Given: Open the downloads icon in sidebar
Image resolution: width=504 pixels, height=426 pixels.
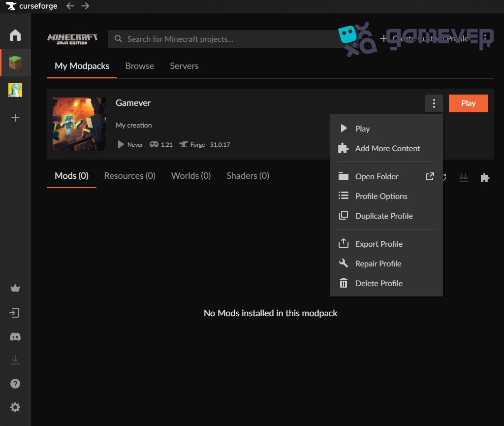Looking at the screenshot, I should (x=15, y=360).
